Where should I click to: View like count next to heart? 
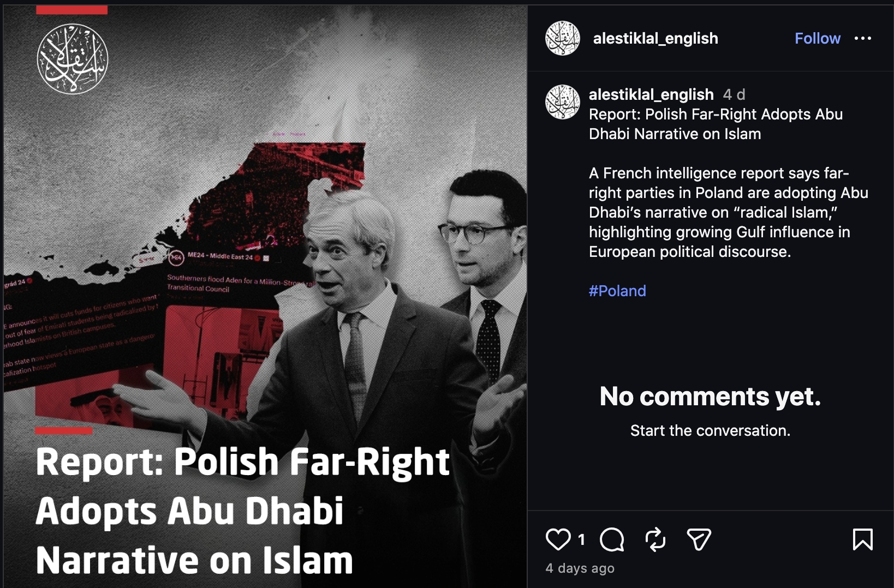581,539
